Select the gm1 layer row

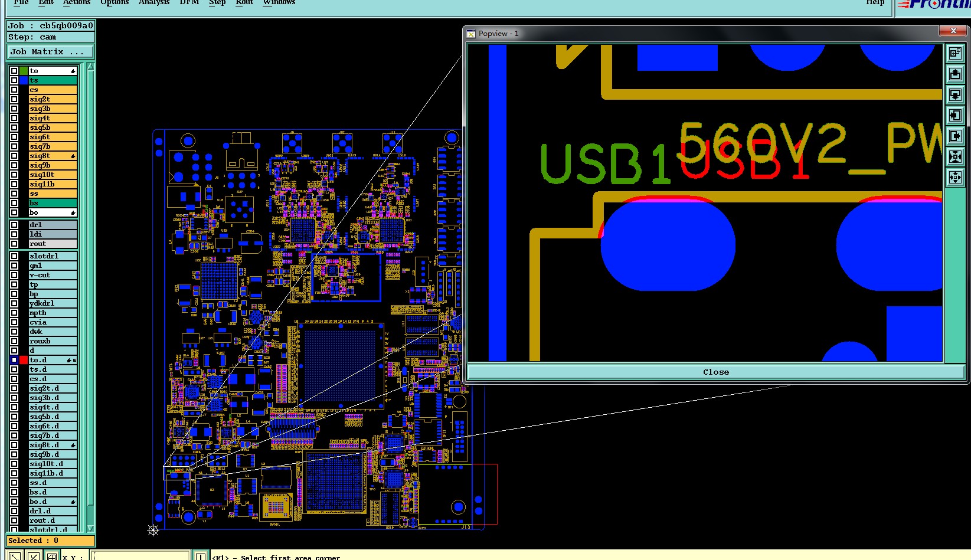53,266
